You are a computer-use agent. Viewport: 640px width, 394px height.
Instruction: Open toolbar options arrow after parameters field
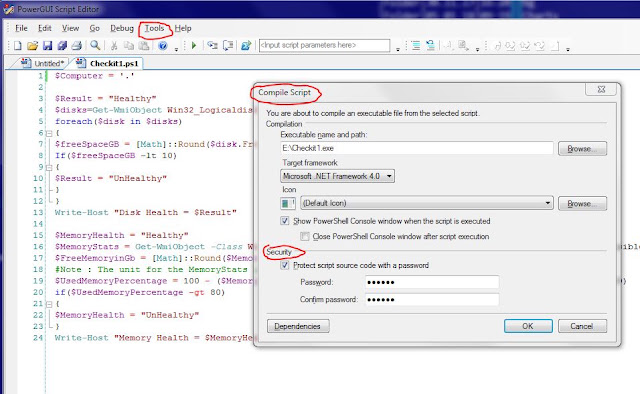click(x=398, y=49)
